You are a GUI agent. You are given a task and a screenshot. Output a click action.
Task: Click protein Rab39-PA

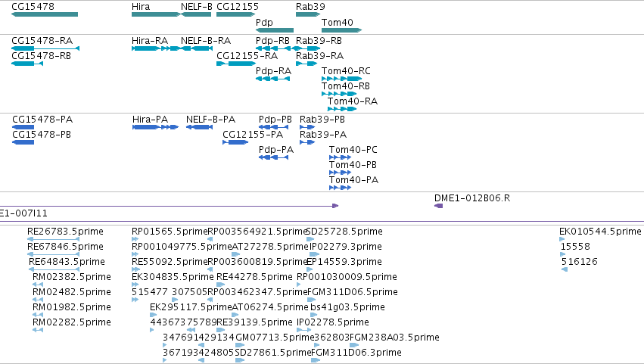tap(323, 135)
